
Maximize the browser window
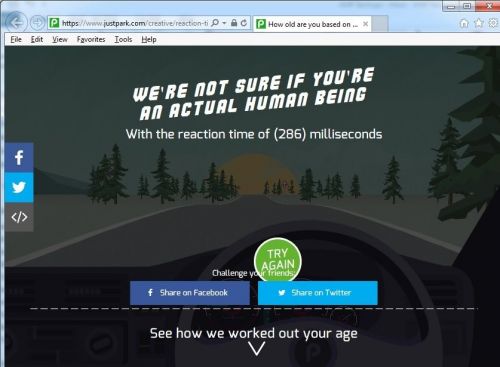467,6
